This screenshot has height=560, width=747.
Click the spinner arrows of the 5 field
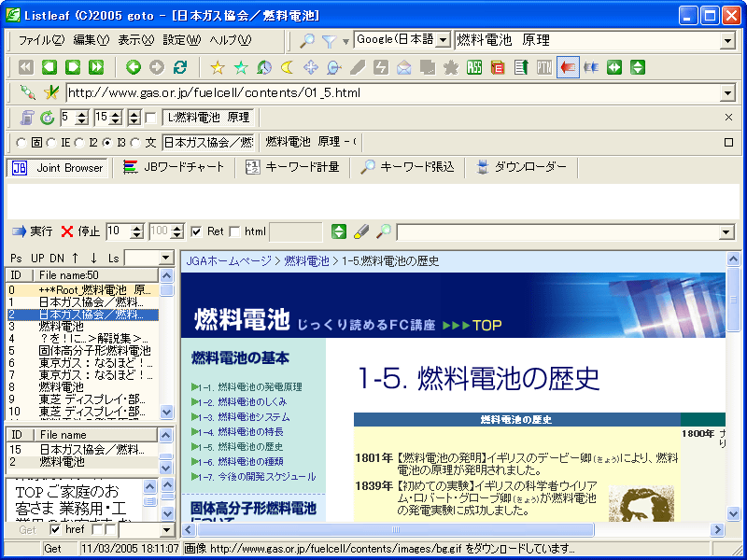point(82,118)
